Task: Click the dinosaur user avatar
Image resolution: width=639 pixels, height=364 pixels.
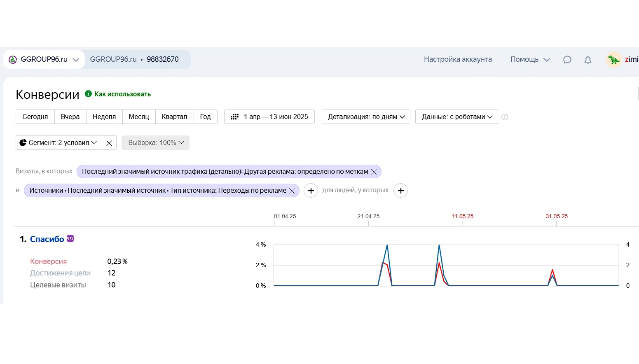Action: point(614,60)
